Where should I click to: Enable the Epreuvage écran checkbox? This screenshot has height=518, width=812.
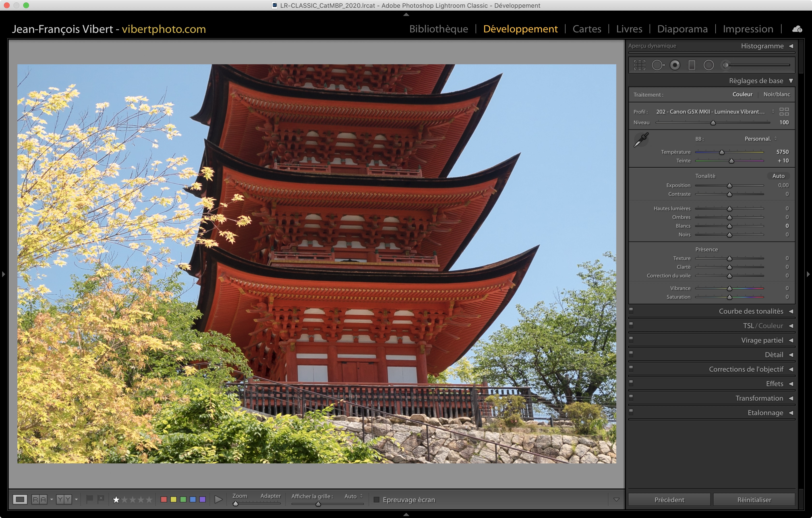point(377,499)
